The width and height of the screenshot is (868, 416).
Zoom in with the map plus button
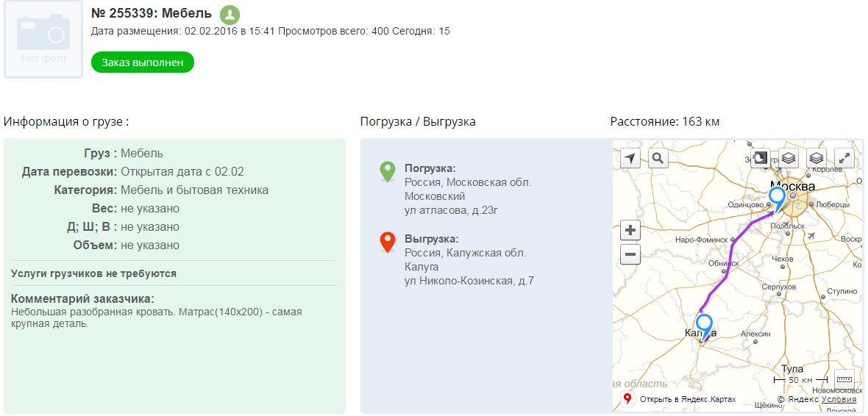coord(630,230)
